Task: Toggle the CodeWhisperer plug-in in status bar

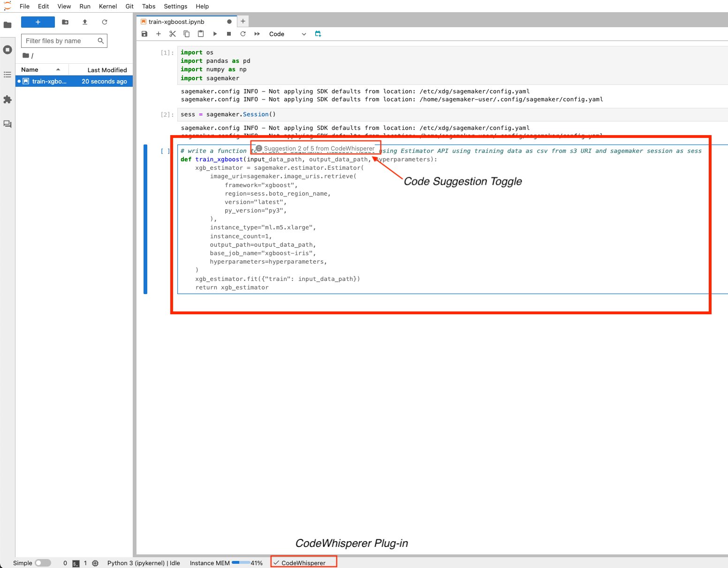Action: point(303,563)
